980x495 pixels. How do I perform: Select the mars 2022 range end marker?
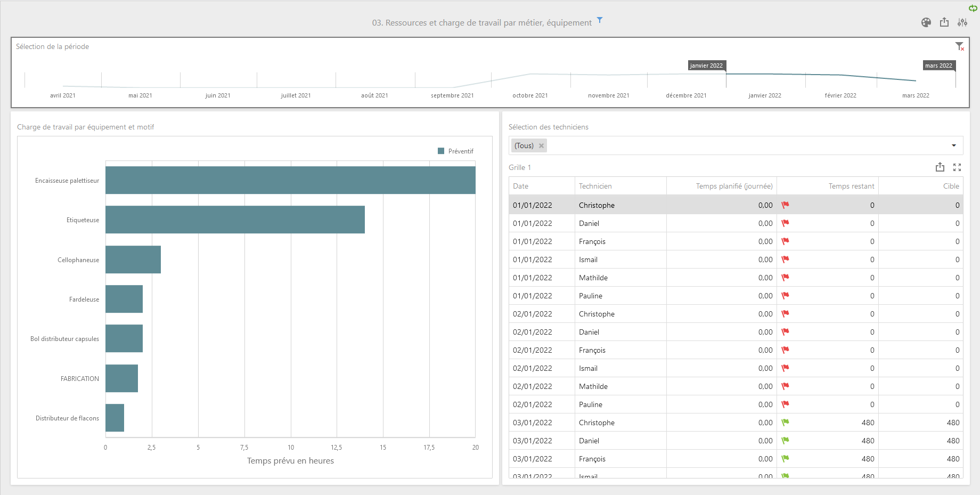[939, 66]
